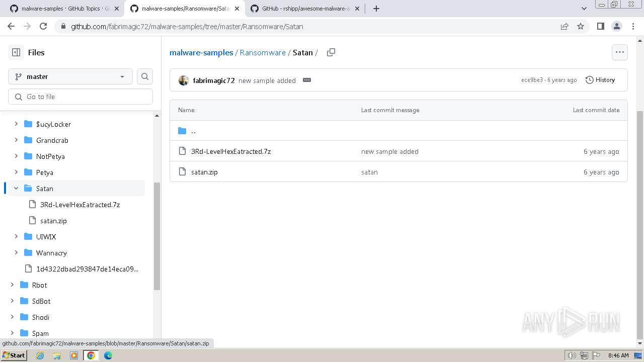Screen dimensions: 644x362
Task: Open the tab search dropdown arrow
Action: [x=584, y=9]
